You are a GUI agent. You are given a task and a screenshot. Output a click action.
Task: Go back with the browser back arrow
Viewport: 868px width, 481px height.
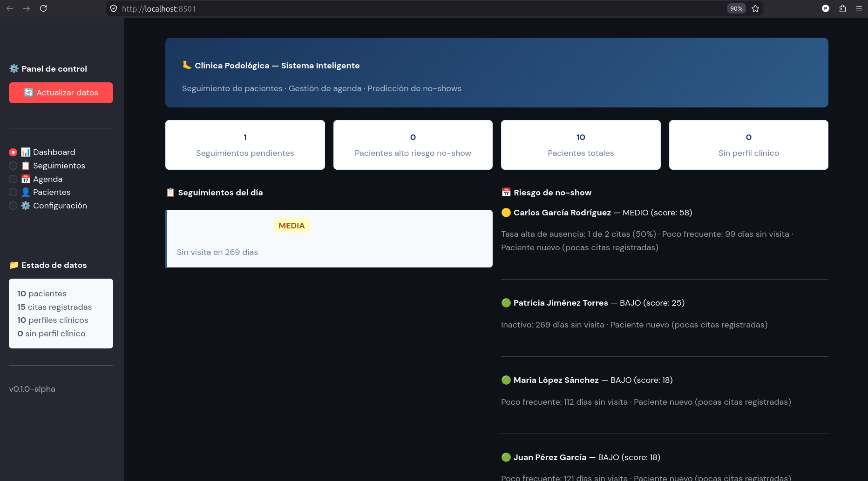(x=10, y=8)
